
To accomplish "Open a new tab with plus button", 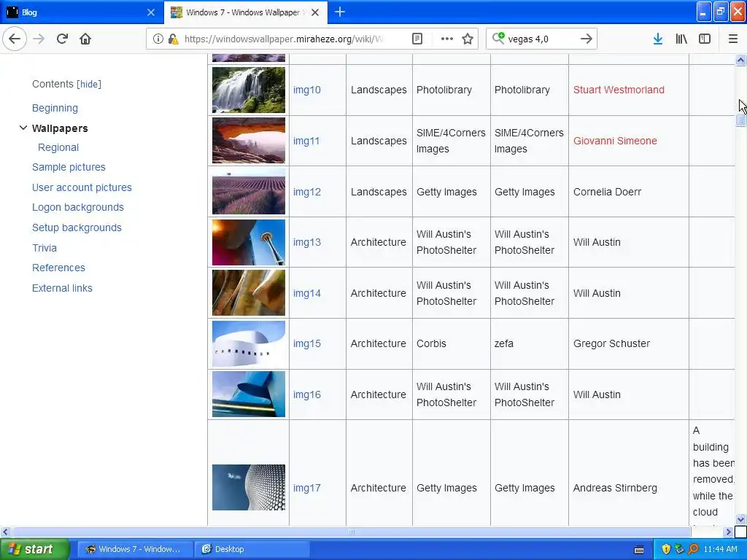I will [340, 12].
